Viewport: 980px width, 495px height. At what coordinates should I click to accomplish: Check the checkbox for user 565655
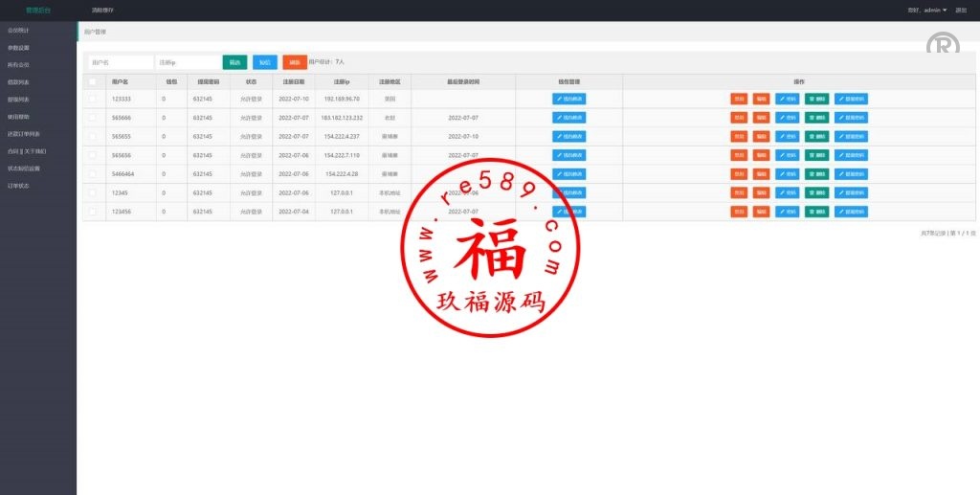click(93, 136)
